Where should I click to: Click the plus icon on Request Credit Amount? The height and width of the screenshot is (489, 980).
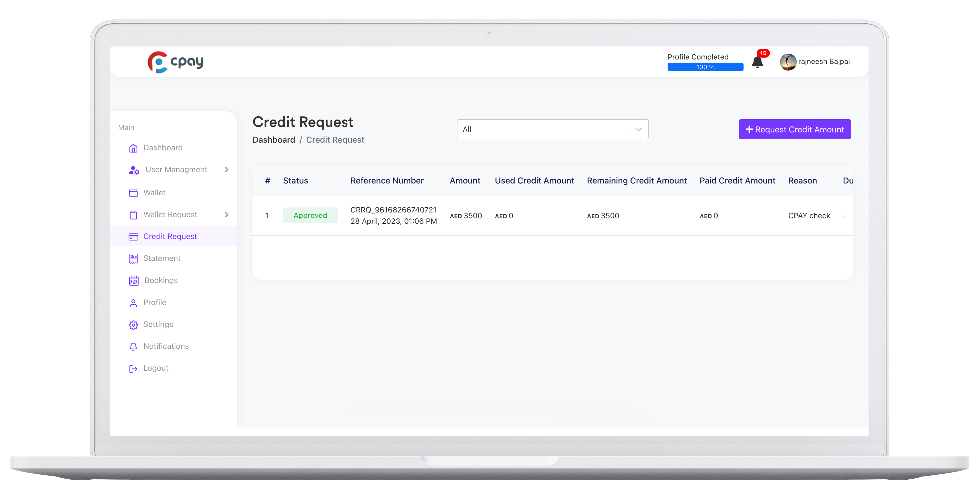coord(749,129)
